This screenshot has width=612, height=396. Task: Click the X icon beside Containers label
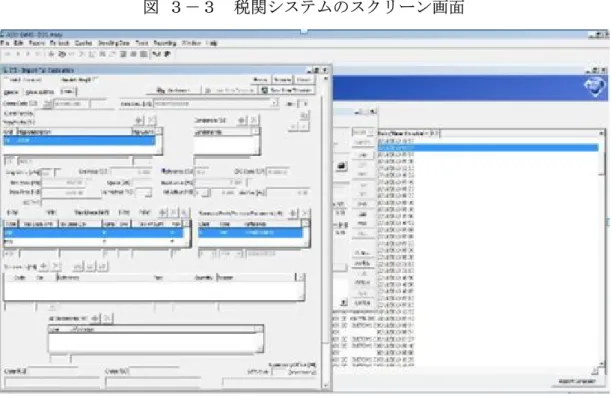254,120
